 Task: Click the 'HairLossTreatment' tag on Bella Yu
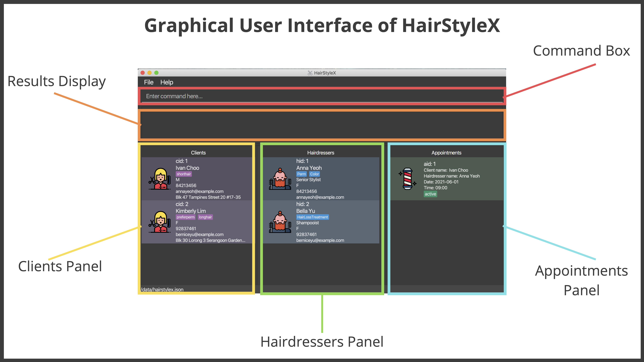pyautogui.click(x=312, y=217)
